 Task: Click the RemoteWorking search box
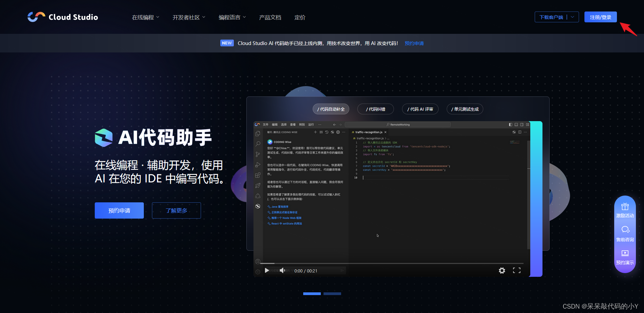point(398,125)
